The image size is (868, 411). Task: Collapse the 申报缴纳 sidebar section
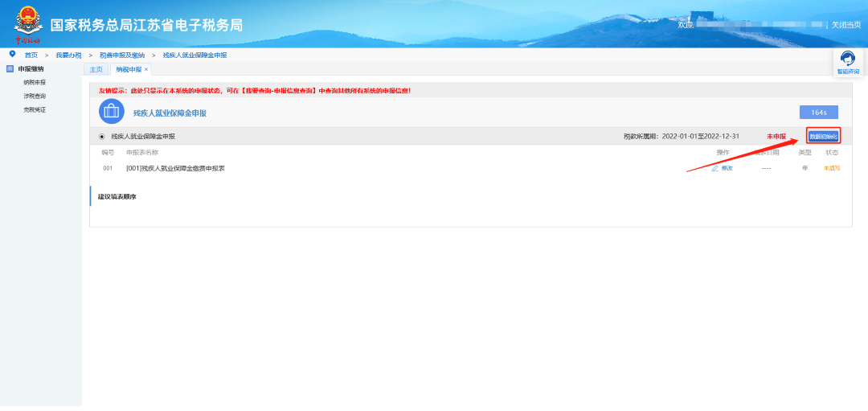pos(31,69)
